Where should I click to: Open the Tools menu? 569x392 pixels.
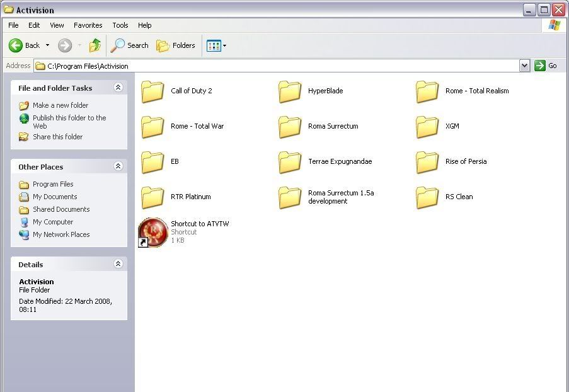pos(120,25)
